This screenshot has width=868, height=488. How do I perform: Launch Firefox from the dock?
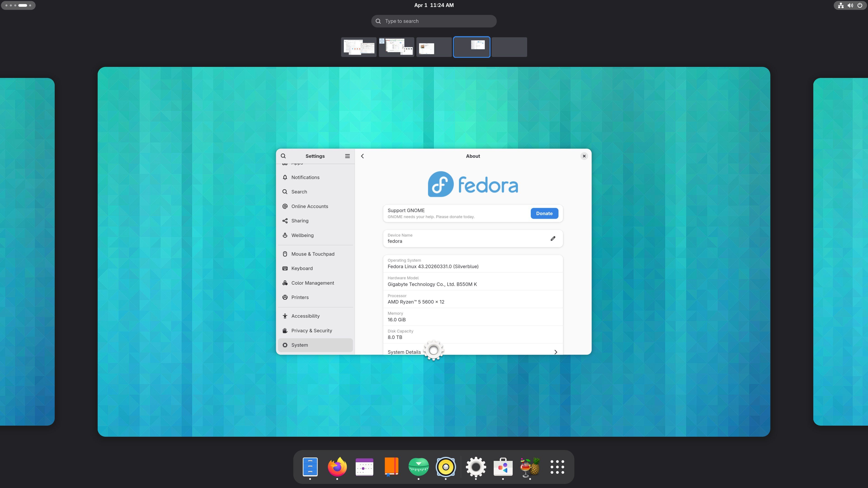pos(337,467)
